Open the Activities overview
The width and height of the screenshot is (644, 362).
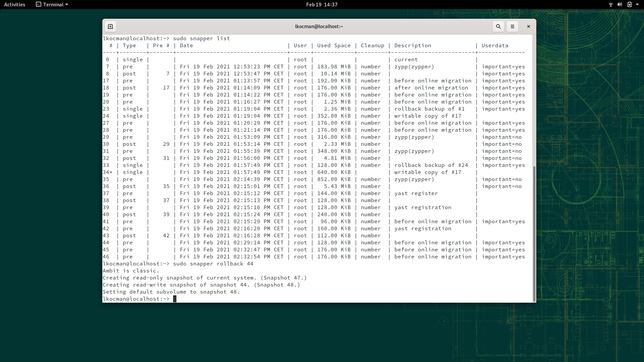(x=14, y=5)
